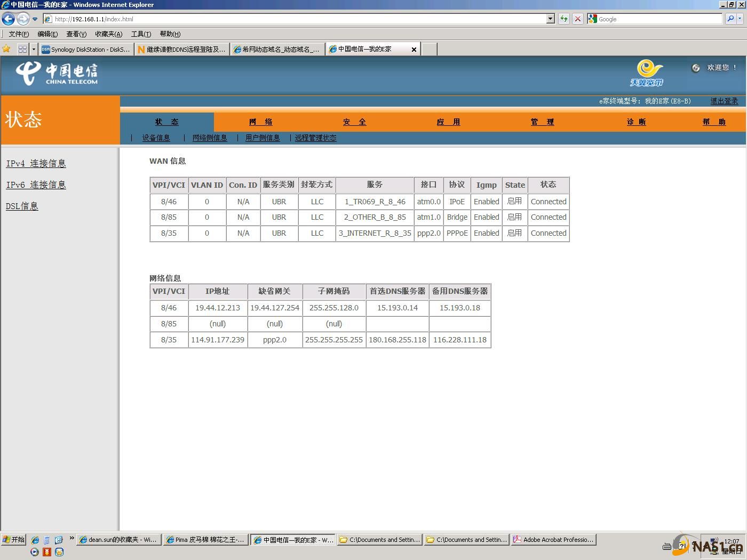Viewport: 747px width, 560px height.
Task: Open the 帮助 navigation tab
Action: tap(714, 122)
